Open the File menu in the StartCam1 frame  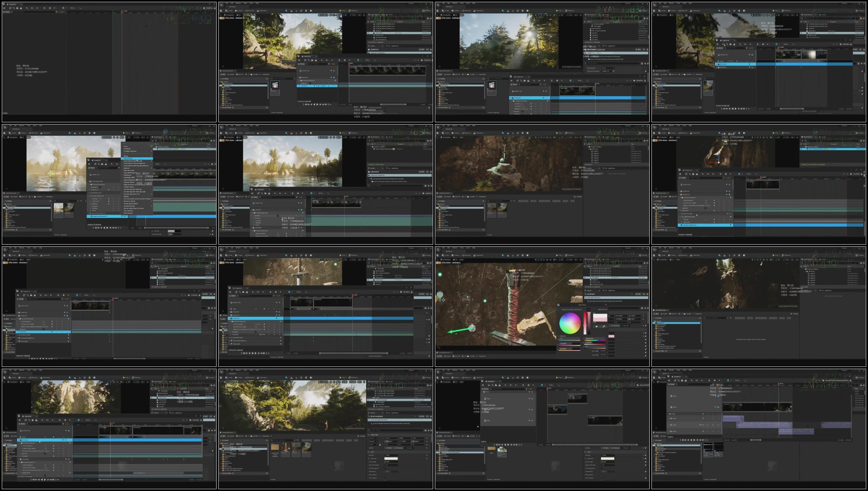(x=227, y=3)
